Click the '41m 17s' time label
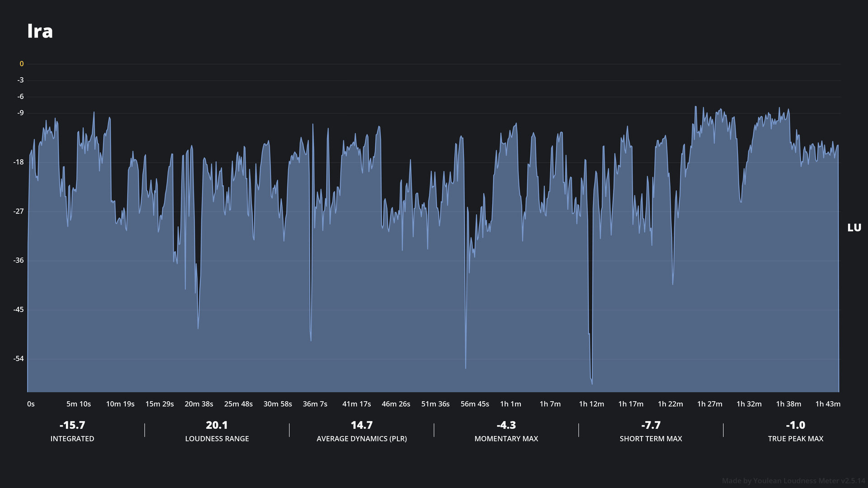The width and height of the screenshot is (868, 488). coord(356,404)
